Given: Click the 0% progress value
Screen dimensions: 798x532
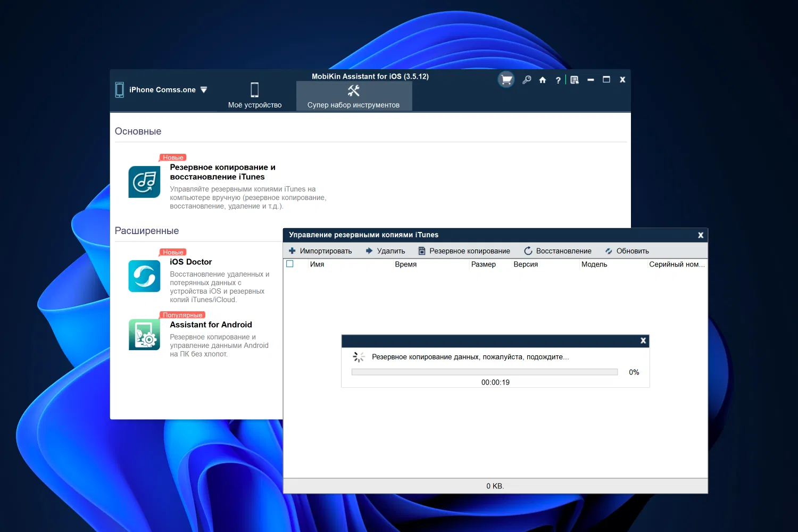Looking at the screenshot, I should pos(634,372).
